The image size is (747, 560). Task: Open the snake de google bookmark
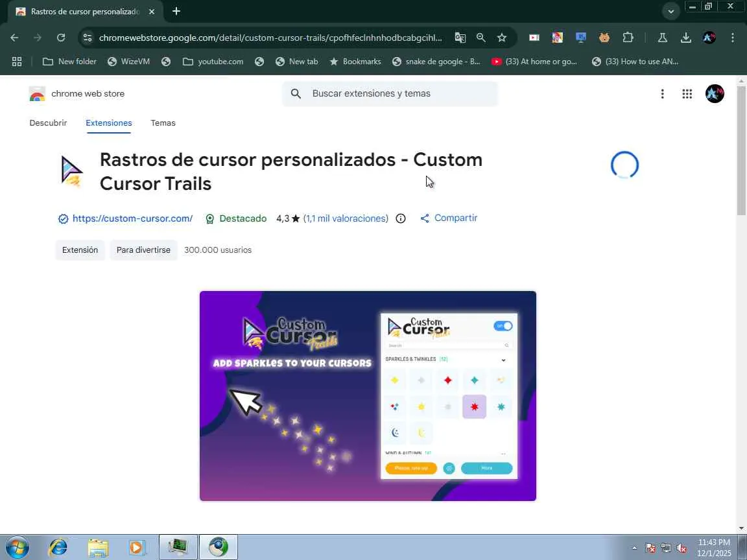(x=436, y=62)
